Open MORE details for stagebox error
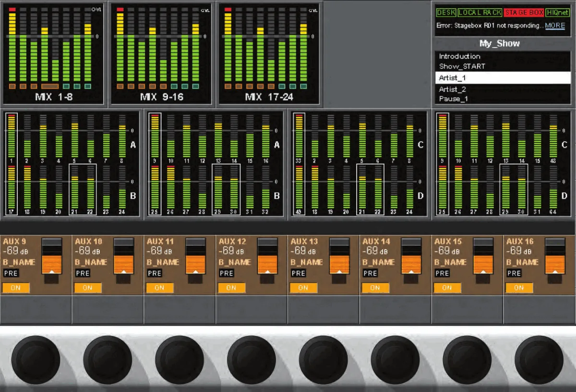 click(555, 26)
